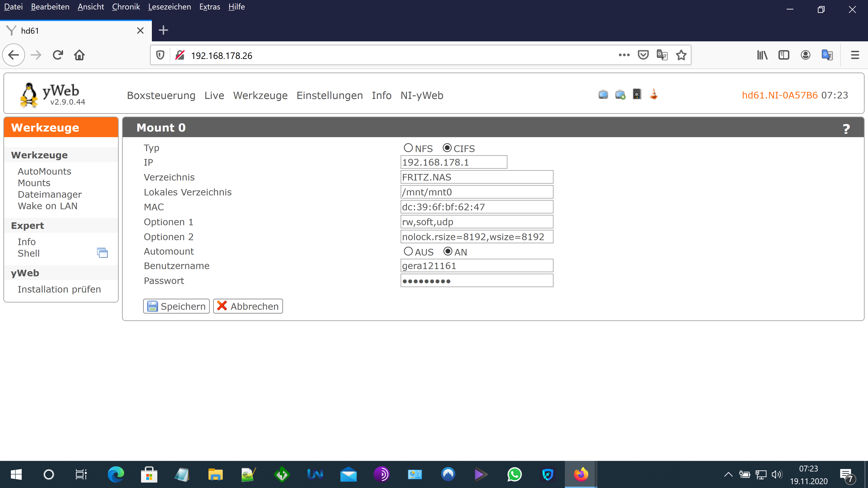Show hidden system tray icons chevron
The width and height of the screenshot is (868, 488).
click(x=728, y=474)
